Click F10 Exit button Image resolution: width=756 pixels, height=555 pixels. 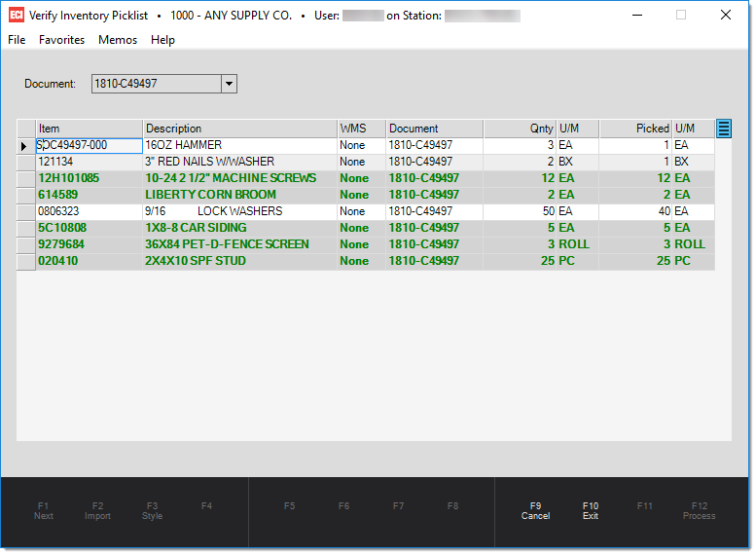coord(591,510)
